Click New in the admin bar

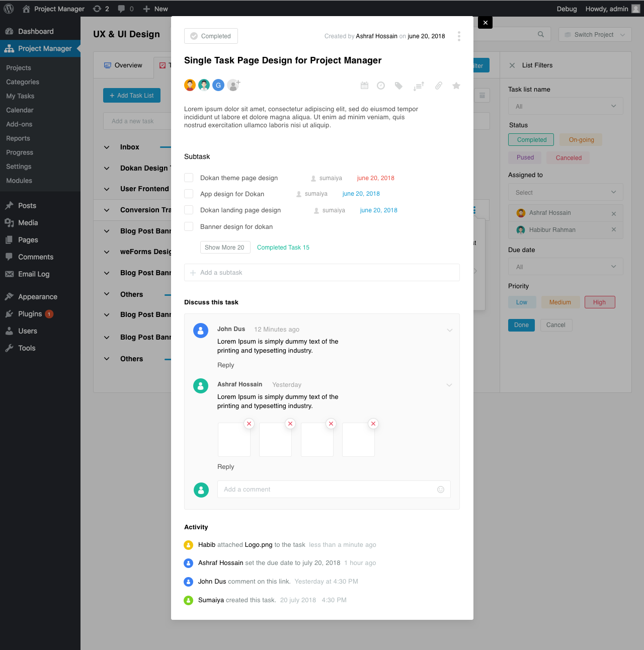pos(155,9)
